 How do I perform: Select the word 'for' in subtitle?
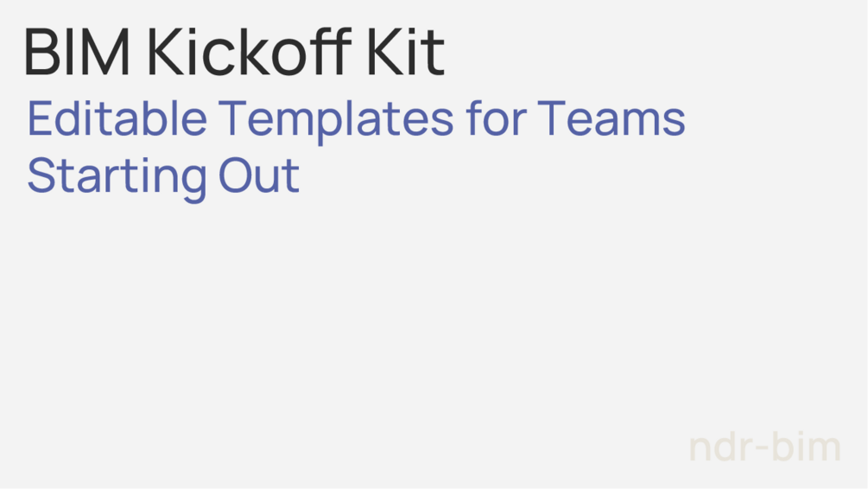(x=496, y=118)
